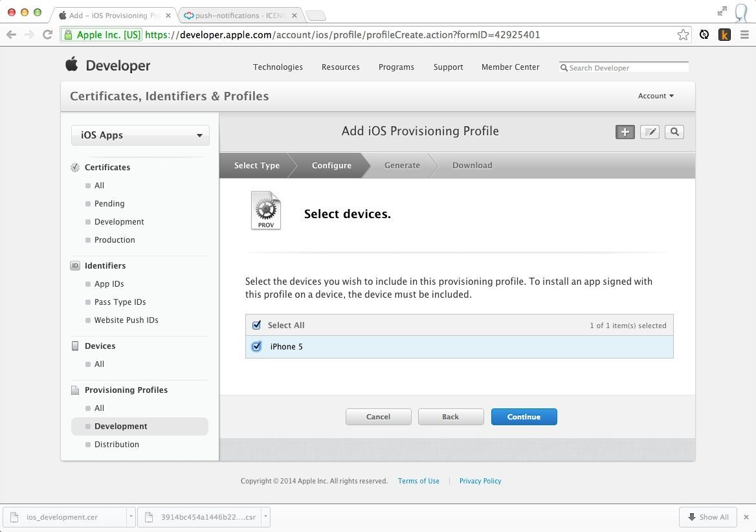The width and height of the screenshot is (756, 532).
Task: Switch to the push-notifications browser tab
Action: point(239,16)
